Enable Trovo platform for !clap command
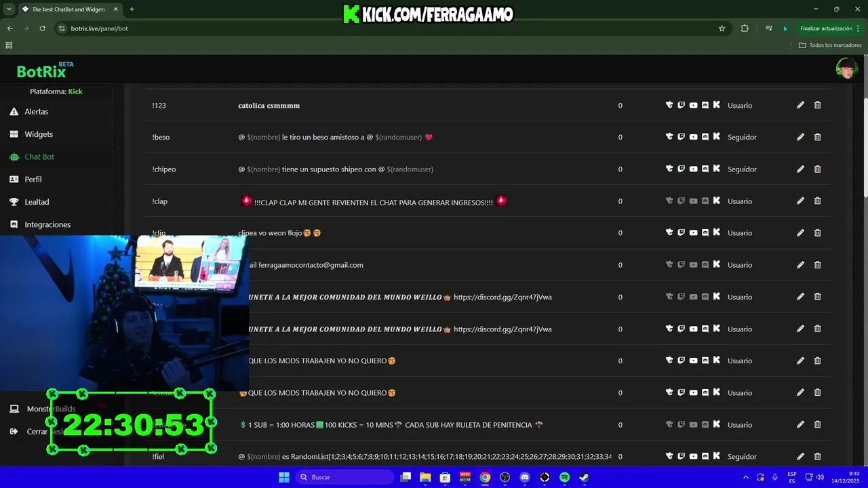 pos(669,201)
